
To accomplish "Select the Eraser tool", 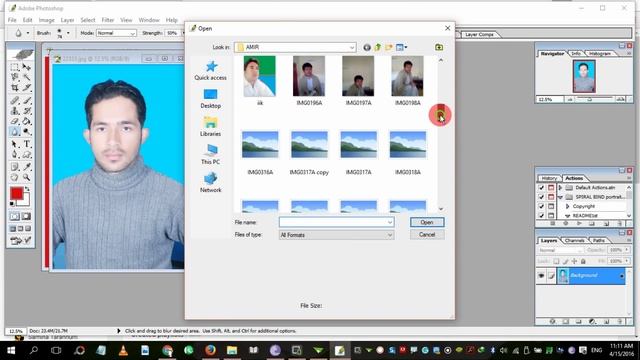I will [15, 121].
